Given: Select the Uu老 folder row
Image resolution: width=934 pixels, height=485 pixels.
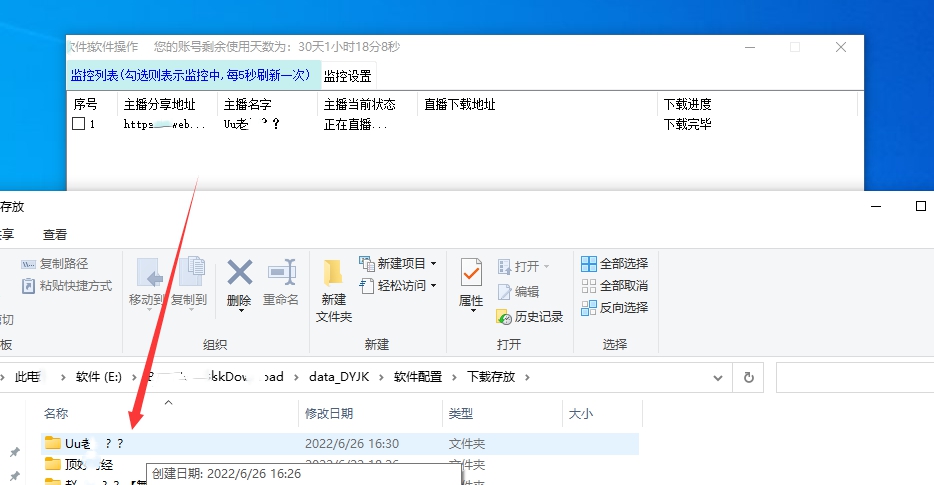Looking at the screenshot, I should 340,444.
